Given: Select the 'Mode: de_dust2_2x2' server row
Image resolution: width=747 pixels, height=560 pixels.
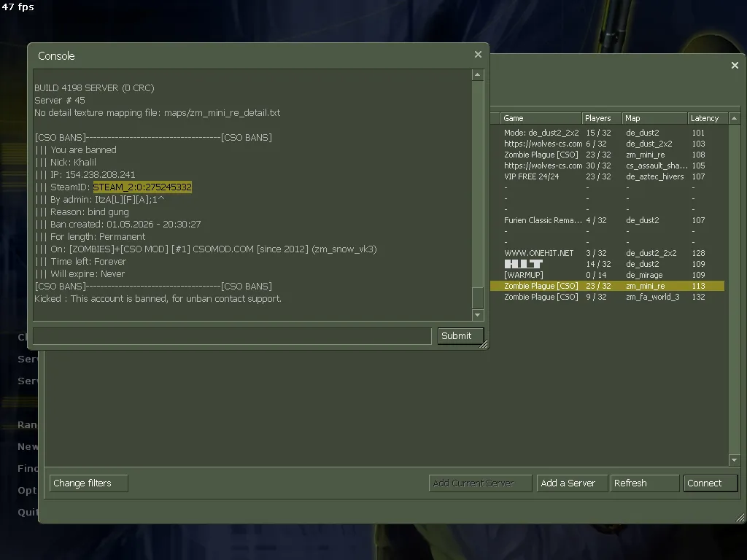Looking at the screenshot, I should coord(608,133).
